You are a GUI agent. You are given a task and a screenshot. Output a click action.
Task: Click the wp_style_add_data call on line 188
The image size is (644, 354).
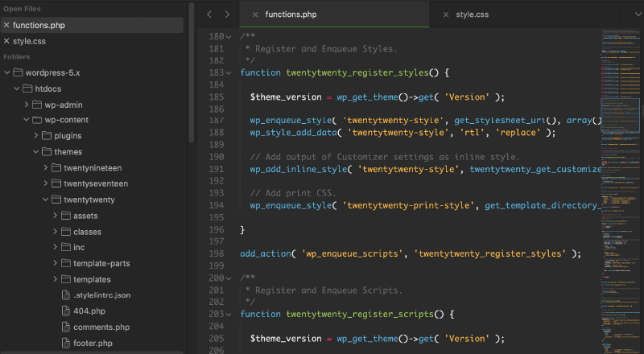coord(293,133)
